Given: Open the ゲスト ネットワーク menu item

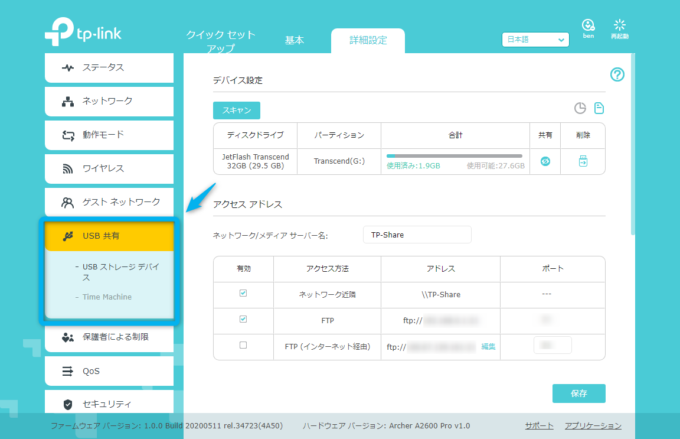Looking at the screenshot, I should (109, 202).
